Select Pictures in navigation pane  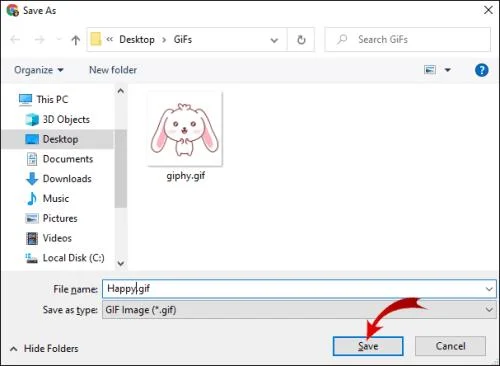pos(60,218)
